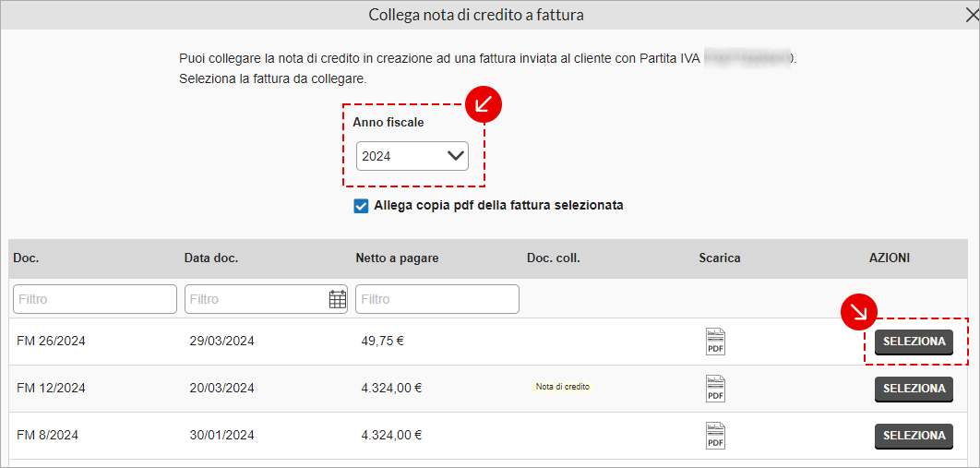The width and height of the screenshot is (980, 468).
Task: Open the Anno fiscale dropdown
Action: (412, 156)
